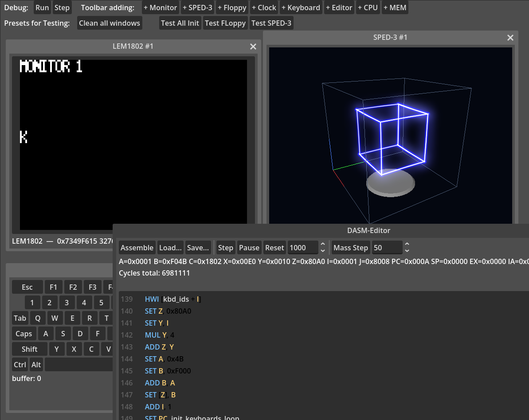Click the spacebar on virtual keyboard

click(78, 365)
